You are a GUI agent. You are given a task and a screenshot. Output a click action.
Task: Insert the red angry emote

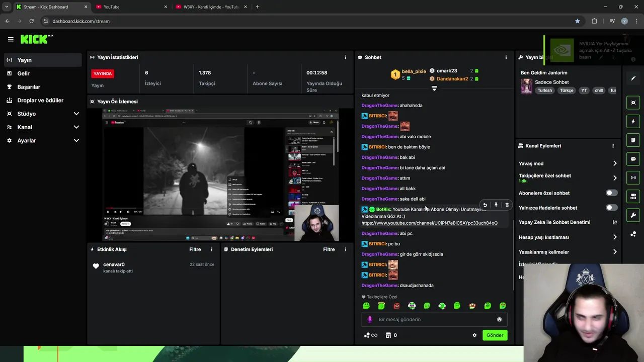[x=396, y=306]
